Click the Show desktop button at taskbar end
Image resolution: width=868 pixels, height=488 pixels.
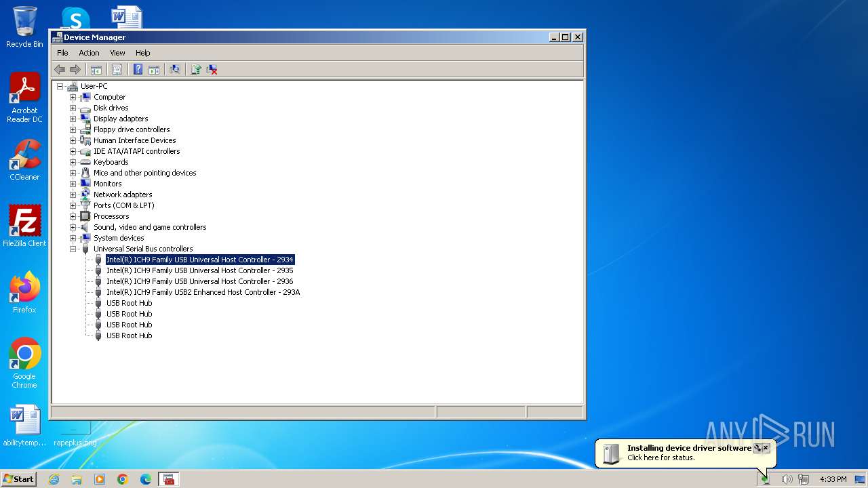861,479
